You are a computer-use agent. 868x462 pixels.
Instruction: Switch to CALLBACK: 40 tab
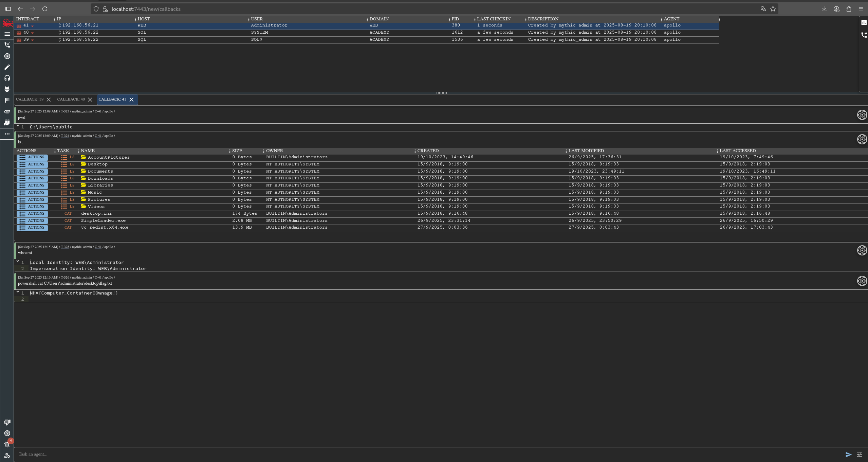tap(71, 100)
